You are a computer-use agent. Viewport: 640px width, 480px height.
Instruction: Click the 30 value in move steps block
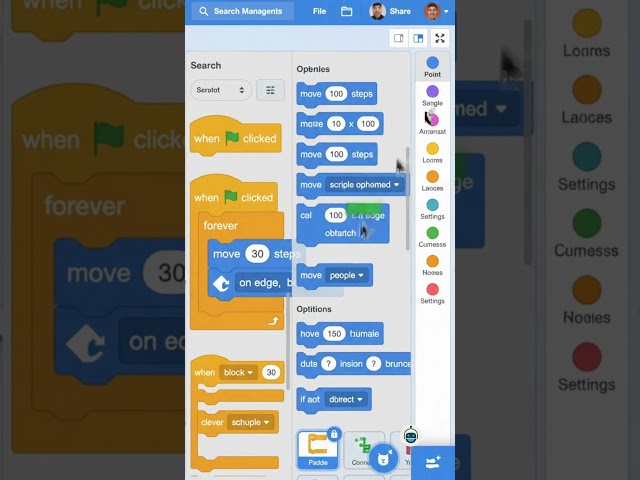257,254
